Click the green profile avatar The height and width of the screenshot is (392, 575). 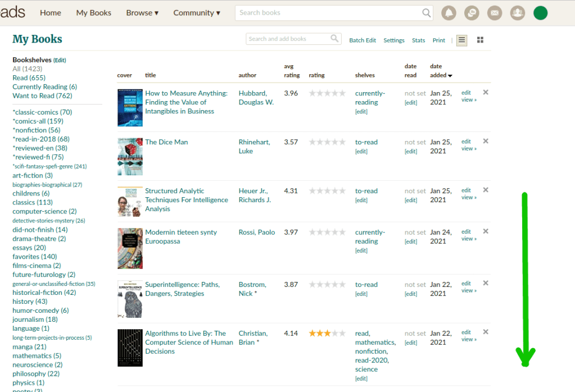click(x=540, y=13)
